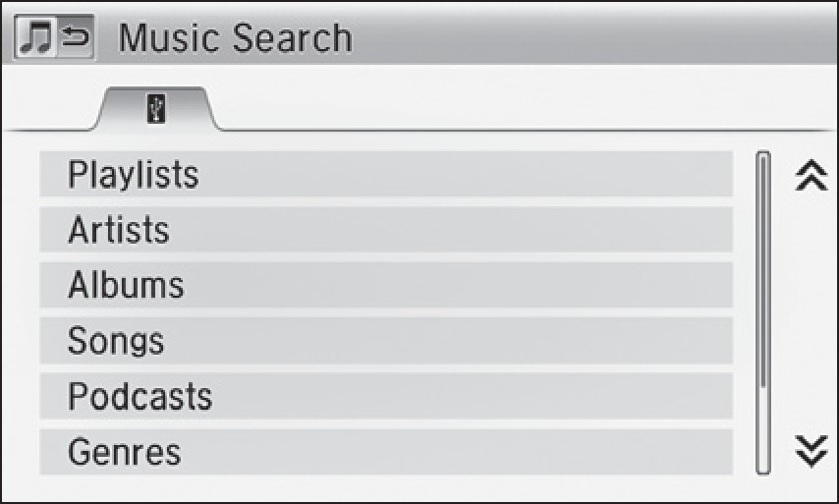Screen dimensions: 839x504
Task: Click the music note icon
Action: [36, 40]
